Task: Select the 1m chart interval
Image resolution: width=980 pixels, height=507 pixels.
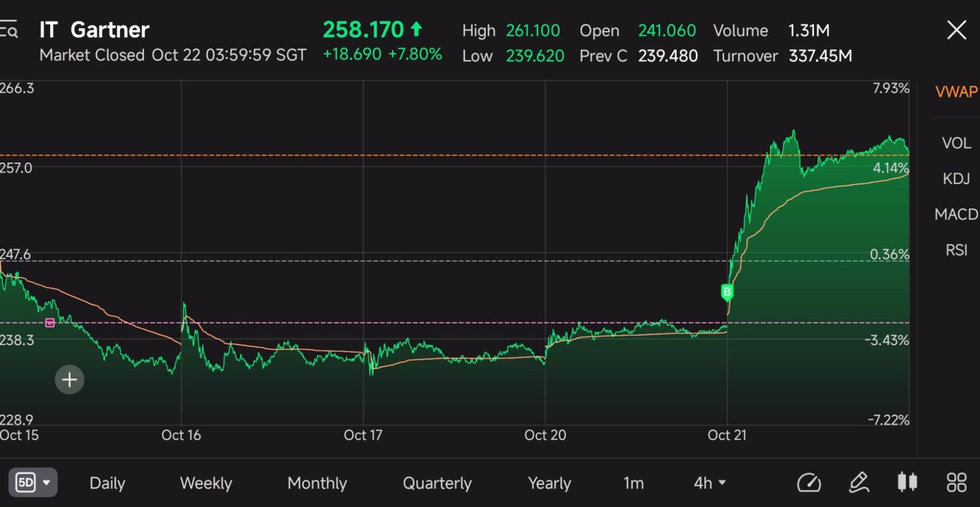Action: coord(634,483)
